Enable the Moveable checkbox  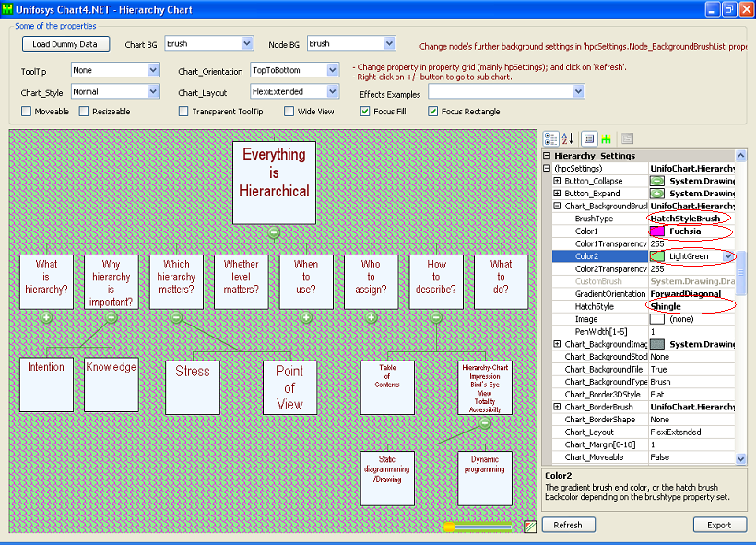pos(27,112)
